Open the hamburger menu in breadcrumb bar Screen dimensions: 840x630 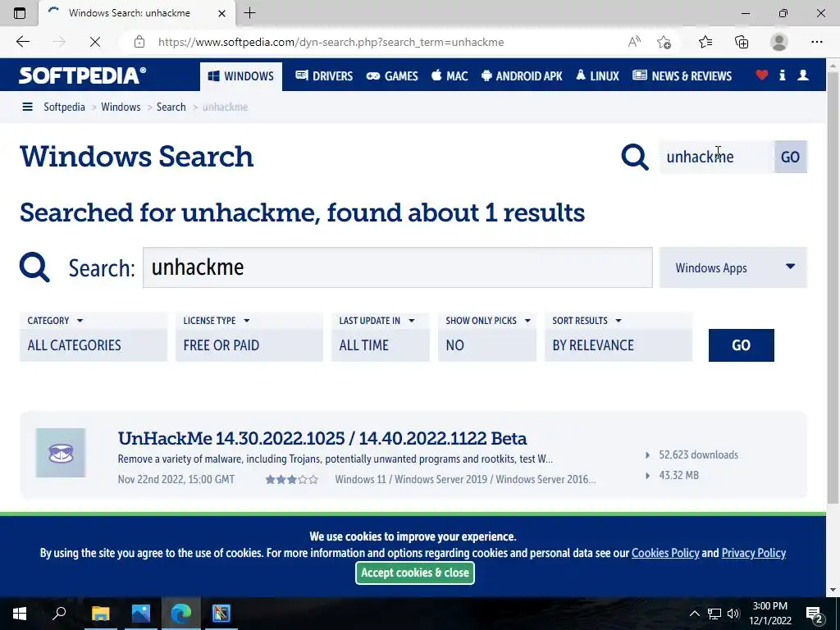pos(27,107)
